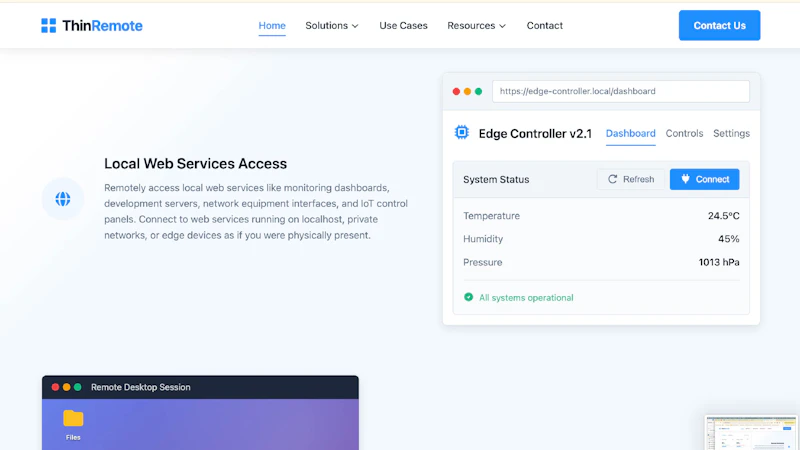This screenshot has width=800, height=450.
Task: Click green dot of Remote Desktop Session
Action: point(78,387)
